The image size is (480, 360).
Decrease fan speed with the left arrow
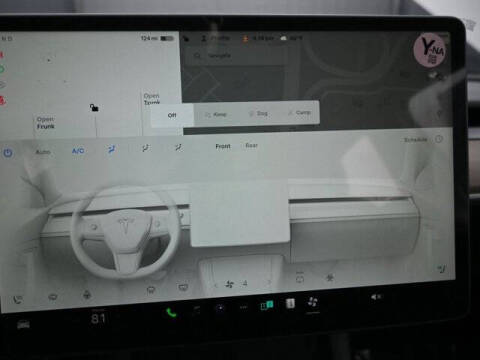(216, 285)
